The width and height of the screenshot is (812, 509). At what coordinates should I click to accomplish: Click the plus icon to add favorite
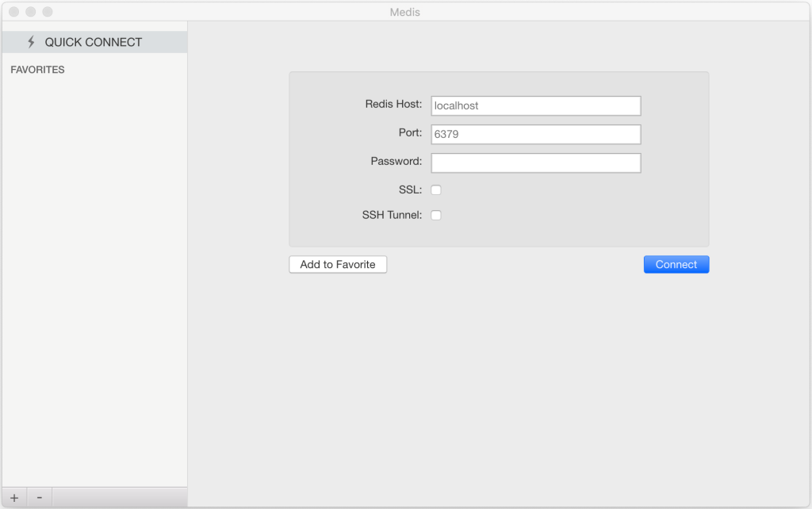pos(14,498)
